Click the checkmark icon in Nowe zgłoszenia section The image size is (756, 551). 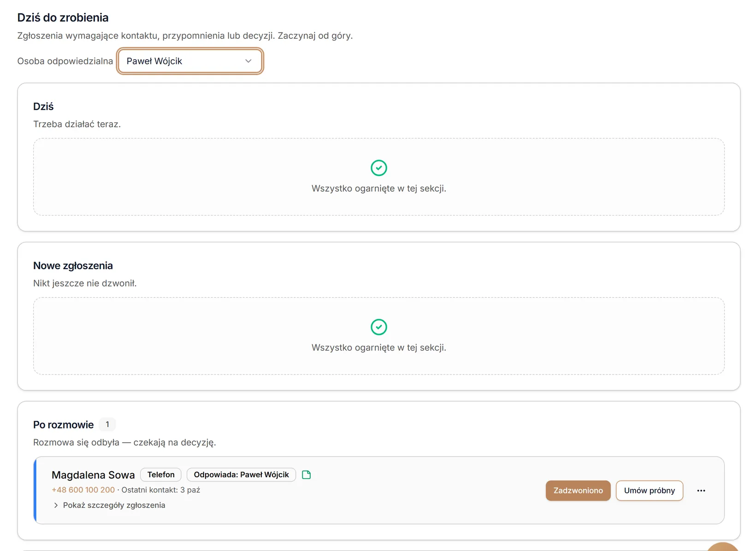click(x=379, y=327)
